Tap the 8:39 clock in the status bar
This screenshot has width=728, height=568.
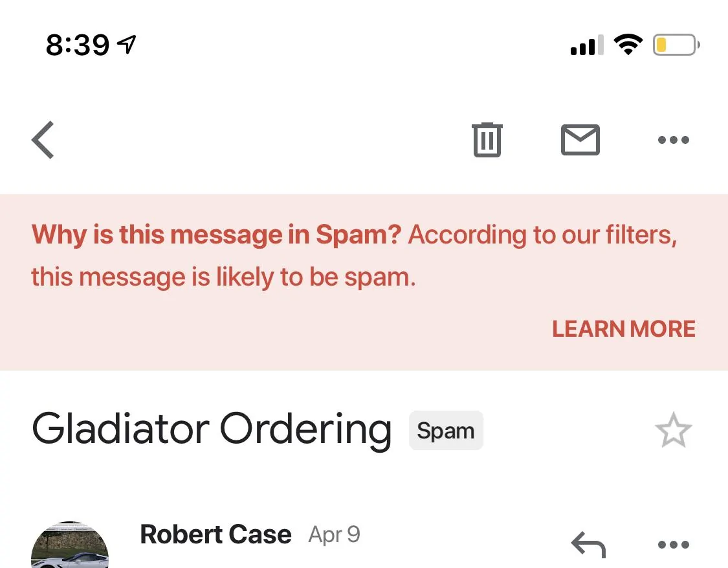pyautogui.click(x=78, y=45)
